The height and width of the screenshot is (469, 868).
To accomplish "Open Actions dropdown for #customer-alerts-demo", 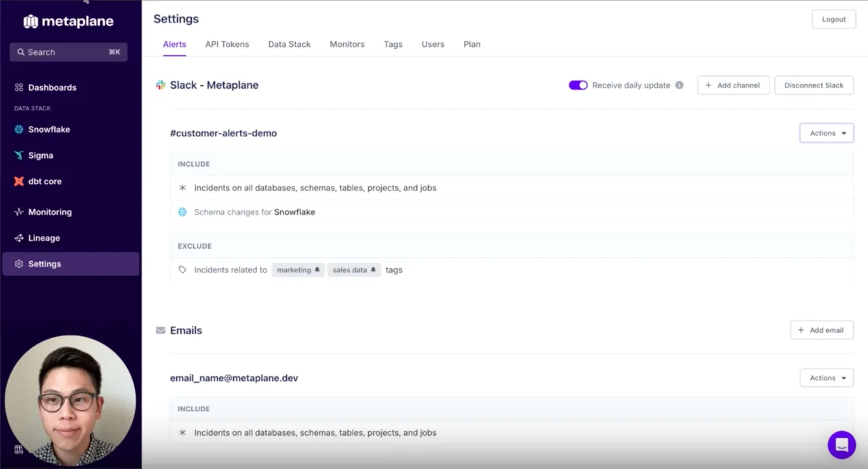I will coord(827,133).
